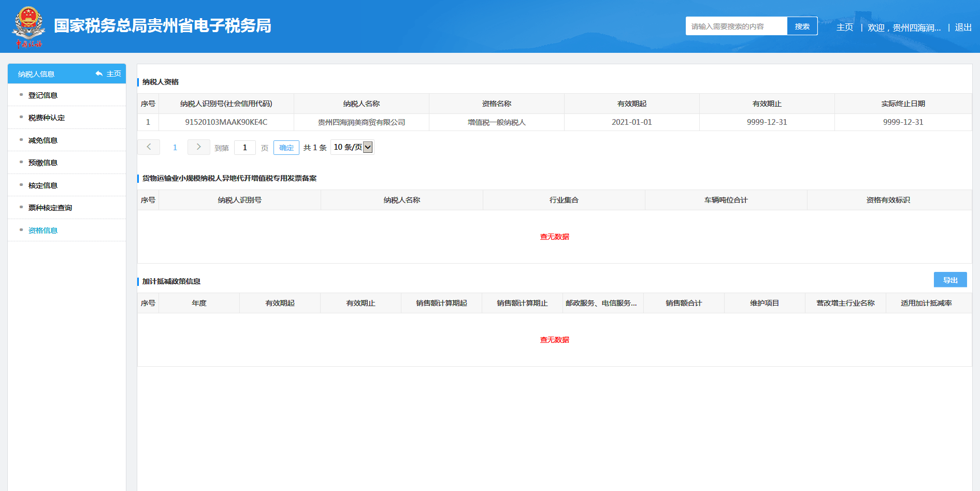Open 核定信息 sidebar entry

[x=43, y=185]
